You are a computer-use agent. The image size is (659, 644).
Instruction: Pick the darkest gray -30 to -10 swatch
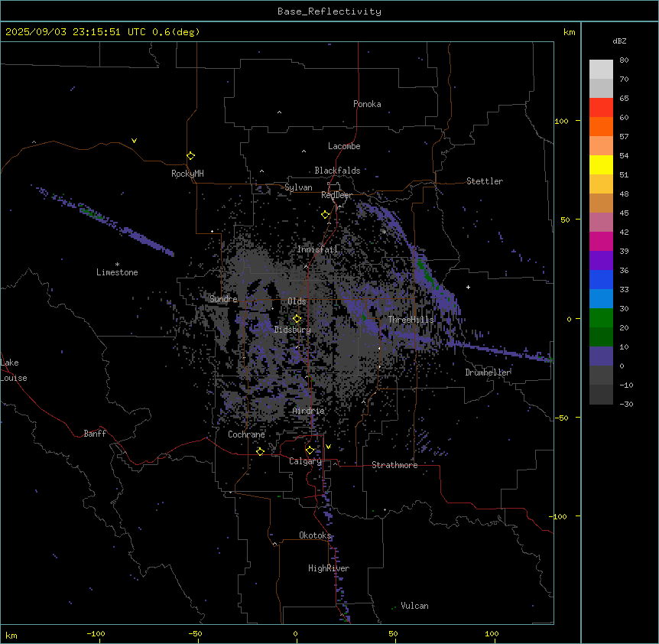click(x=601, y=395)
